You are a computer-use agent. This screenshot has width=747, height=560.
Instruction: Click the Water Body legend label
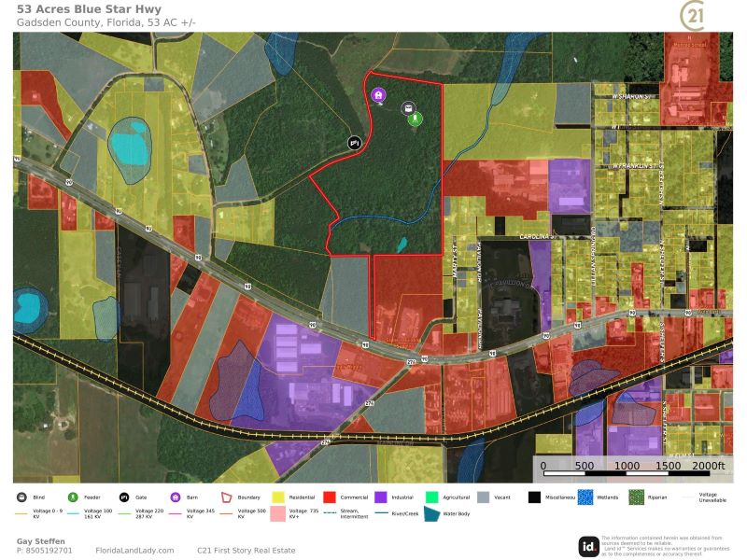tap(457, 514)
